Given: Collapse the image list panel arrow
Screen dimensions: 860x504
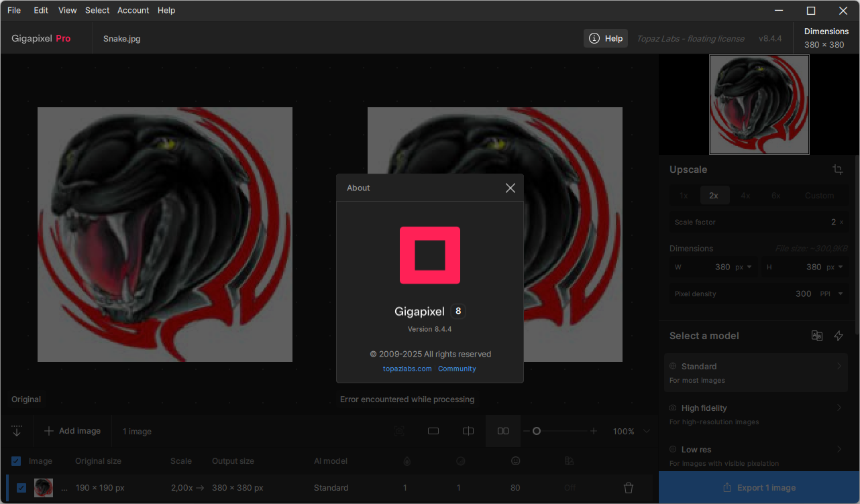Looking at the screenshot, I should click(x=17, y=431).
